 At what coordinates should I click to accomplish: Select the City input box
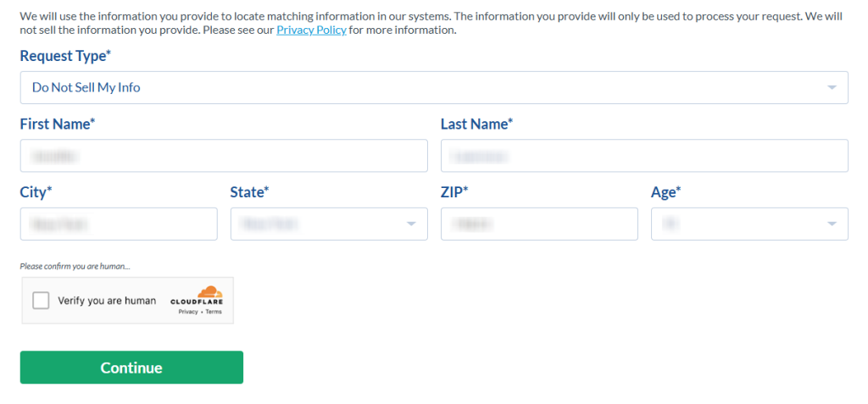[x=119, y=224]
